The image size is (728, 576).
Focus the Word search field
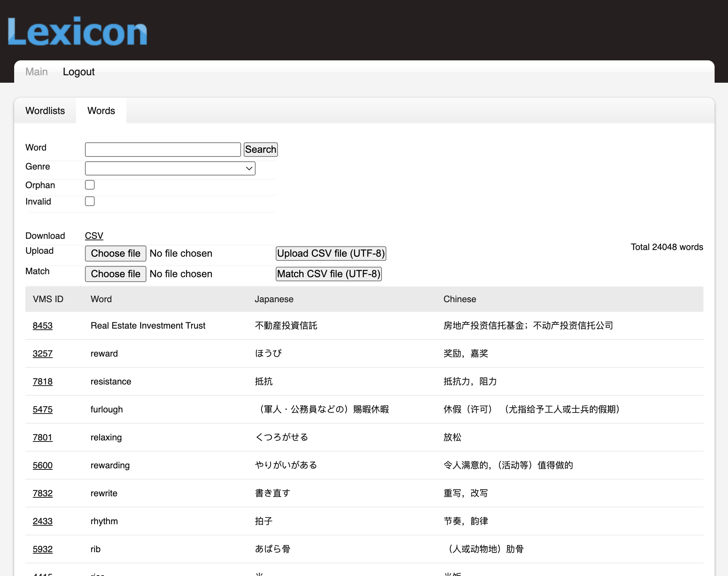(x=163, y=149)
